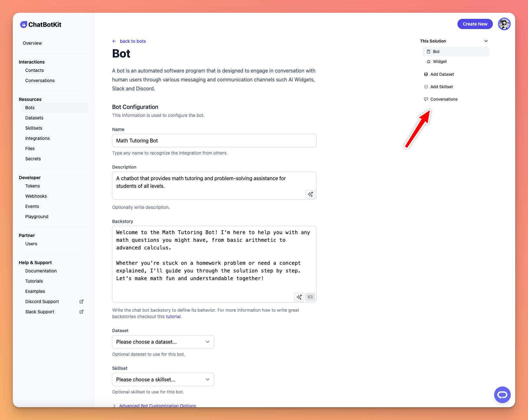Click Add Dataset in right panel
Viewport: 528px width, 420px height.
pos(442,74)
